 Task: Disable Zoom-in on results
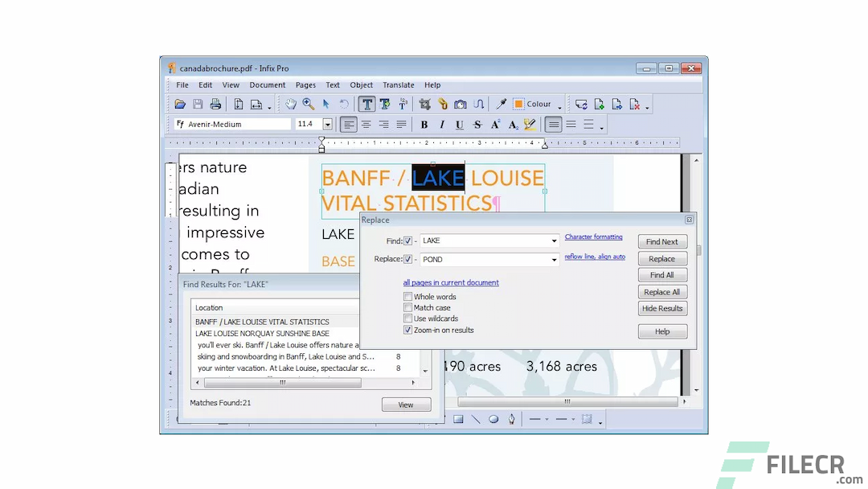coord(408,330)
